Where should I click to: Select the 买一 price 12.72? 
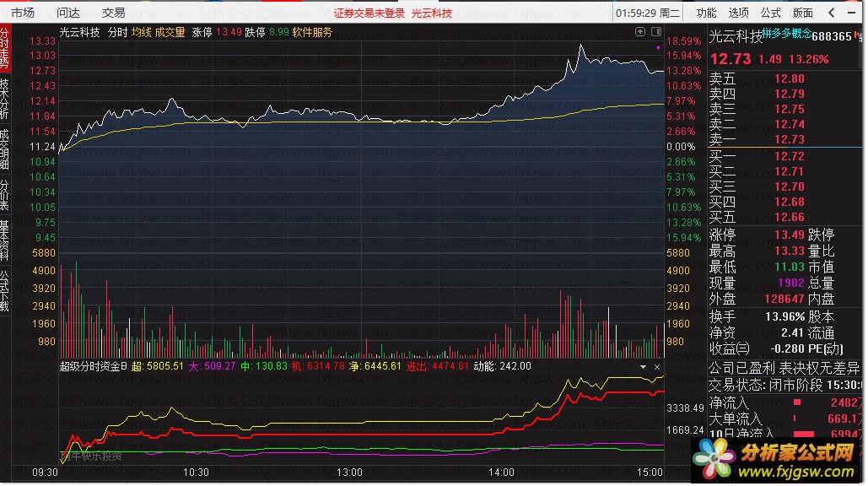coord(790,157)
